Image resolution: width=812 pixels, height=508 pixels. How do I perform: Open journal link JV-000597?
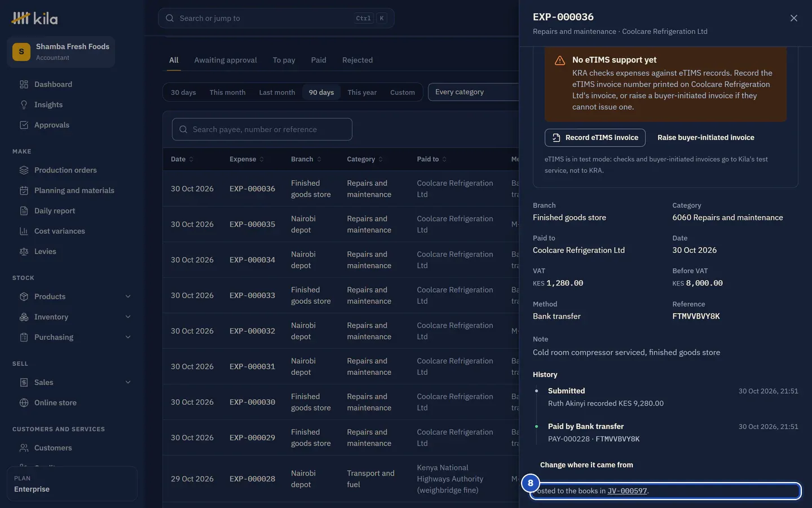627,491
